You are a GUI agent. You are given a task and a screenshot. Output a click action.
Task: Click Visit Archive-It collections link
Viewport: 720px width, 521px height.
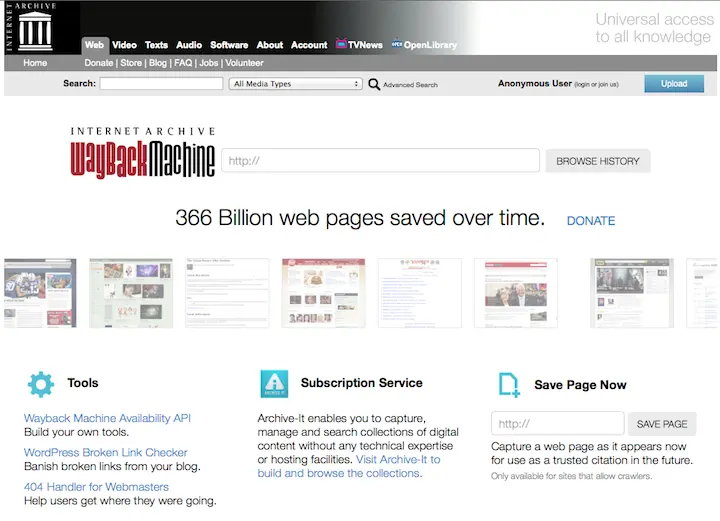pos(349,466)
